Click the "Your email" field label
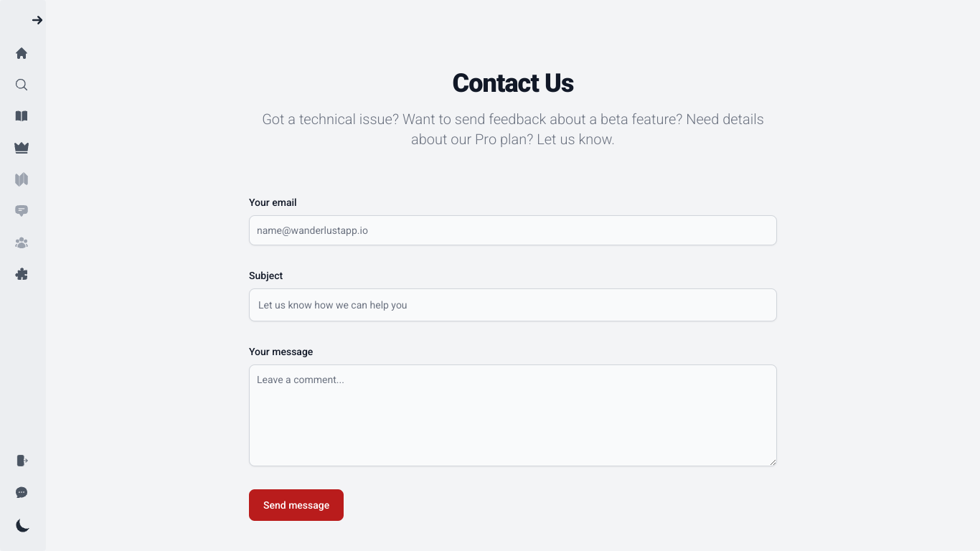 273,202
